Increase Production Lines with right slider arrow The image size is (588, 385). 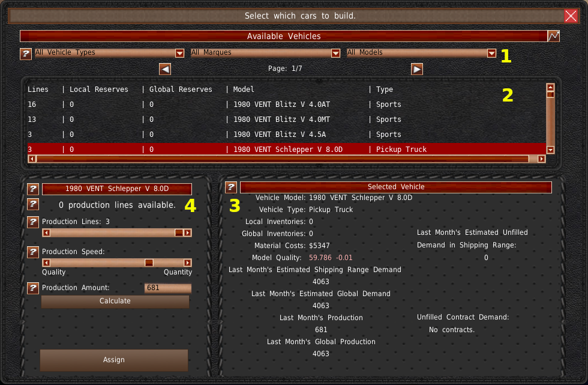click(x=188, y=233)
